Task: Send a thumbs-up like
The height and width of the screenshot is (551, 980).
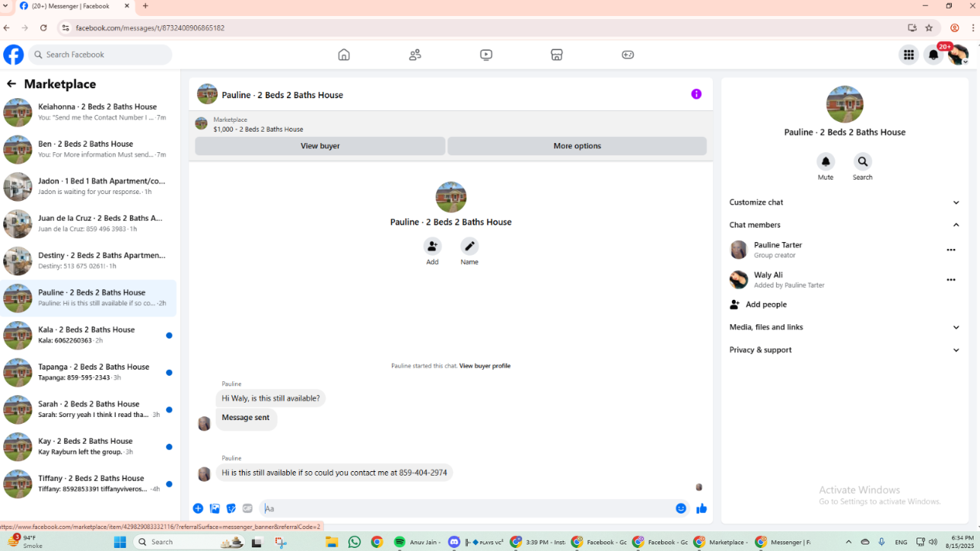Action: (x=702, y=508)
